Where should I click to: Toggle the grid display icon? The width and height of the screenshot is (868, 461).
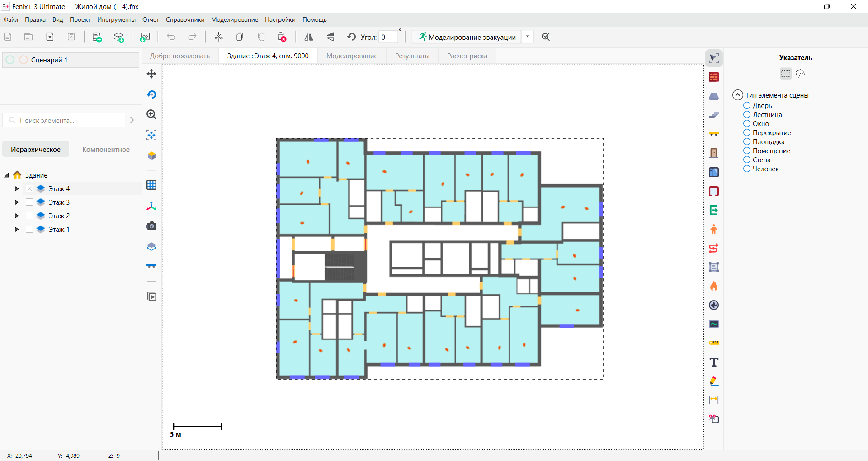coord(151,184)
